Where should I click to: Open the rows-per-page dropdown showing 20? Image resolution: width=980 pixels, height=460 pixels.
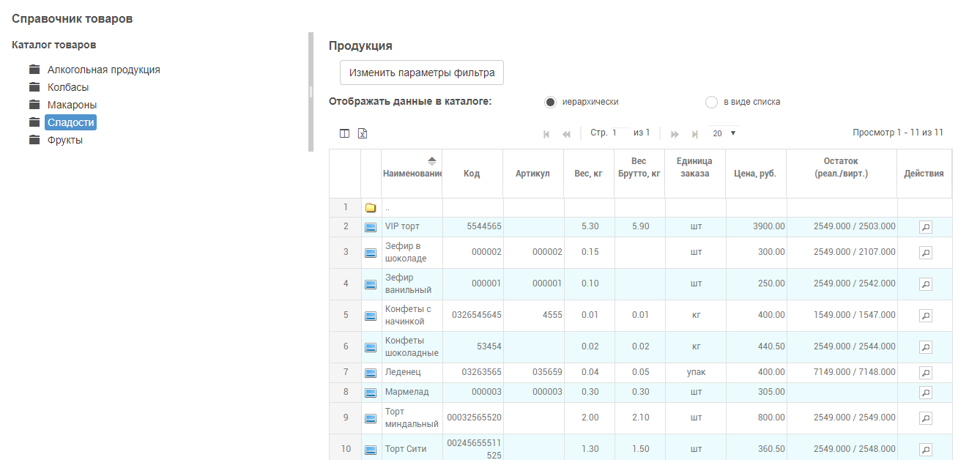click(724, 133)
